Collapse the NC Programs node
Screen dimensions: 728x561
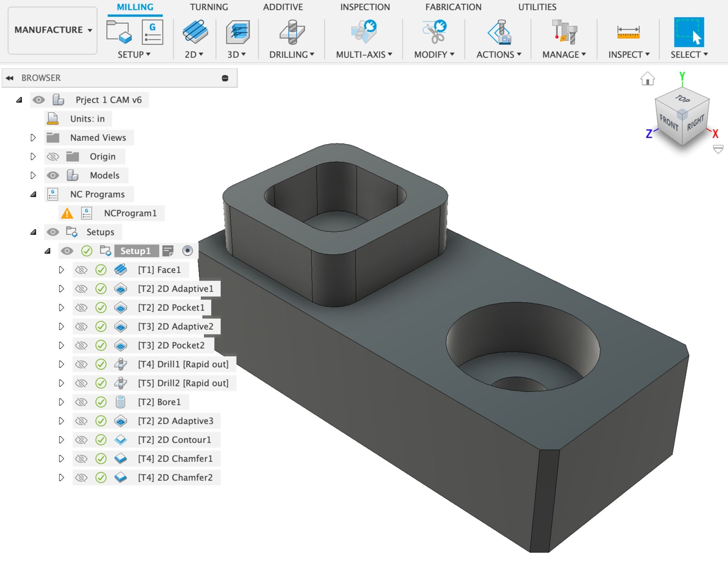(x=33, y=194)
